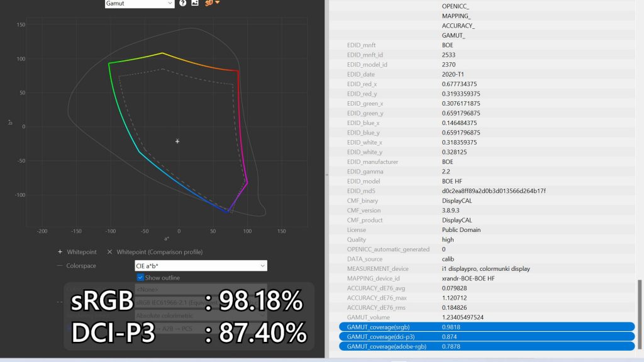Click the DATA_source value calib
The height and width of the screenshot is (362, 644).
448,259
